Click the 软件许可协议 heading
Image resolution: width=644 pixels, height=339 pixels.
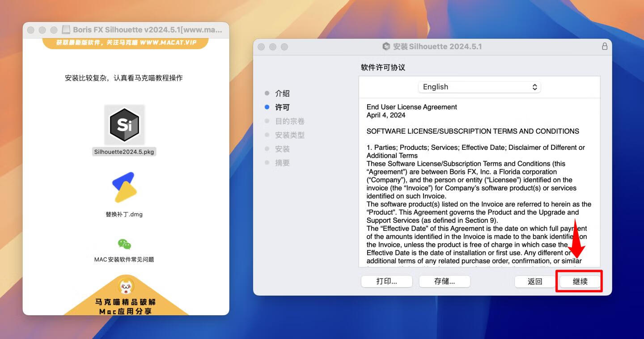(383, 68)
